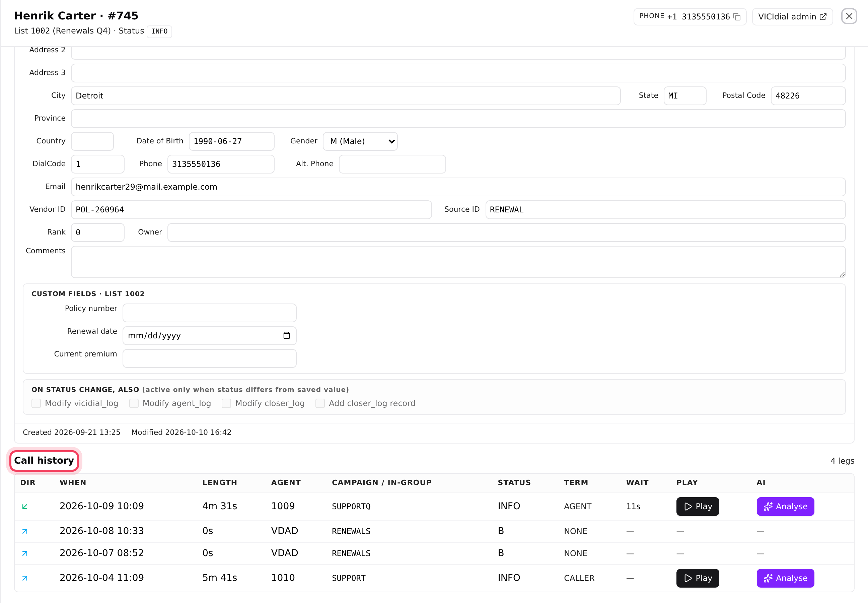Click the Province input field
Viewport: 868px width, 603px height.
point(458,119)
